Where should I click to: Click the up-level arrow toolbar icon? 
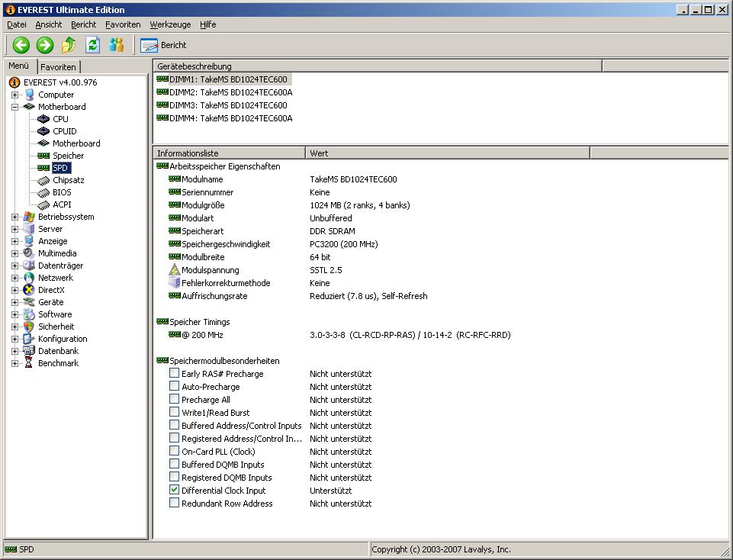[69, 45]
